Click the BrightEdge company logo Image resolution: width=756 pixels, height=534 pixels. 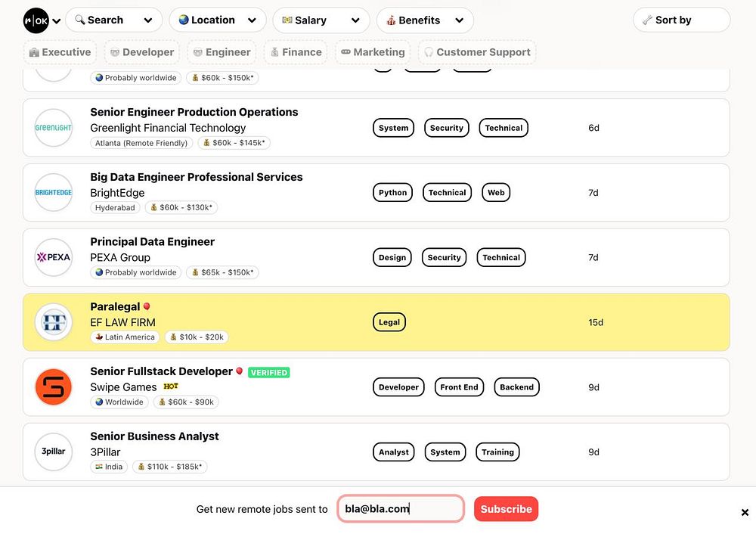54,193
